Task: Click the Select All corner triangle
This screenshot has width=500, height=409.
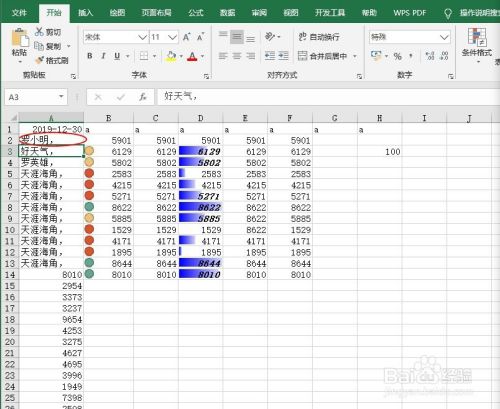Action: pyautogui.click(x=13, y=118)
